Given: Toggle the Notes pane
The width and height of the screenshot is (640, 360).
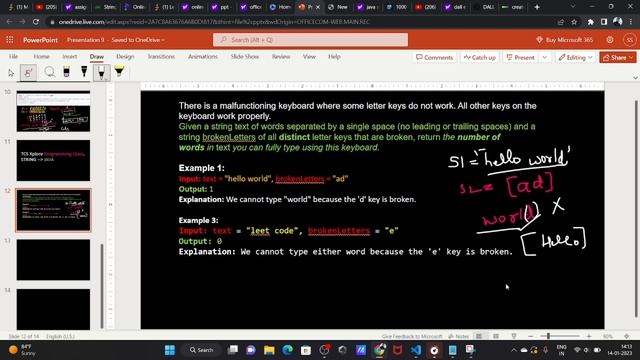Looking at the screenshot, I should coord(458,336).
